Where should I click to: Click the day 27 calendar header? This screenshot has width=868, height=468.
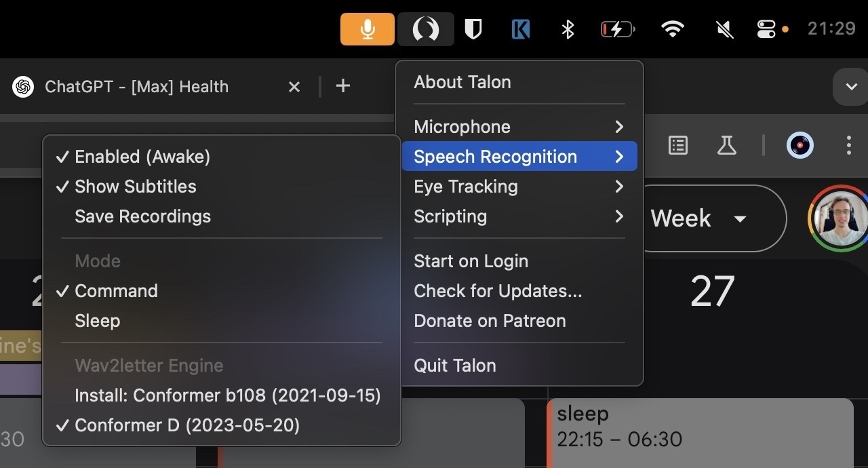coord(712,292)
